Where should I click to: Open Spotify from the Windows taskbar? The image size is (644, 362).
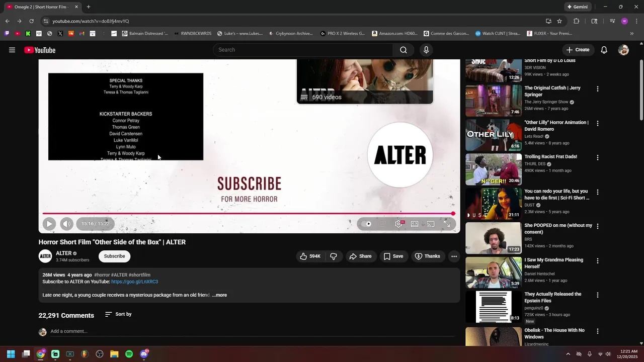tap(129, 354)
